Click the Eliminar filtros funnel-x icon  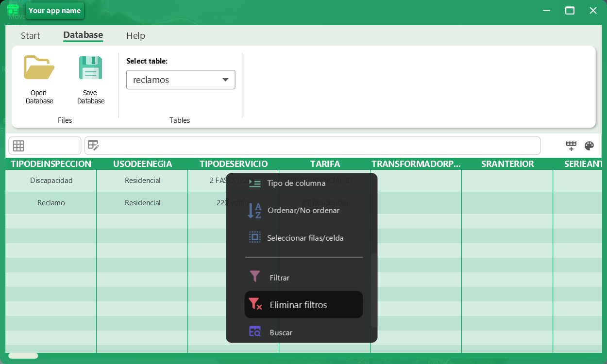click(x=255, y=304)
